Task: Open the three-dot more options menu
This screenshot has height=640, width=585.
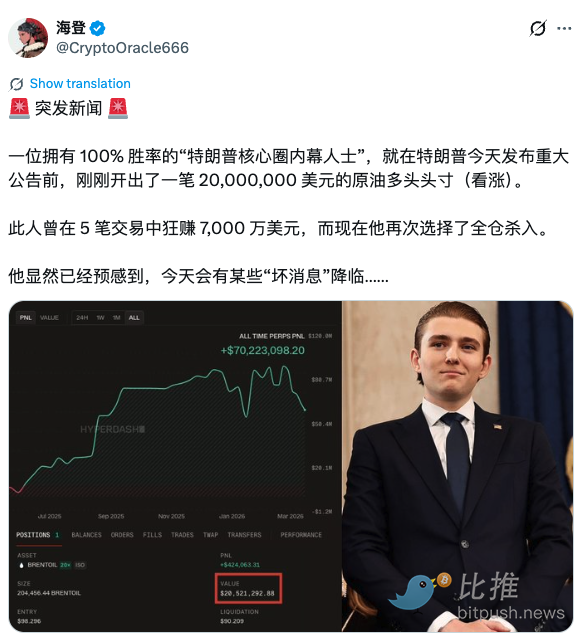Action: [564, 28]
